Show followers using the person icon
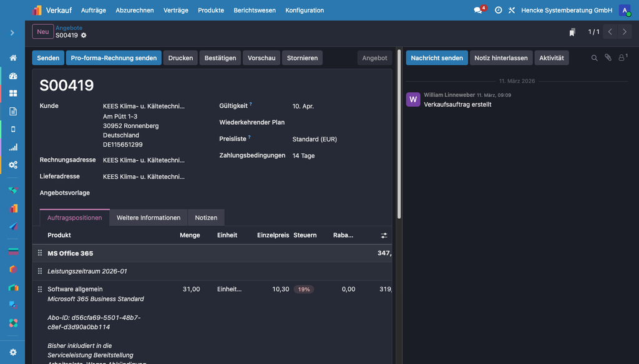 622,58
